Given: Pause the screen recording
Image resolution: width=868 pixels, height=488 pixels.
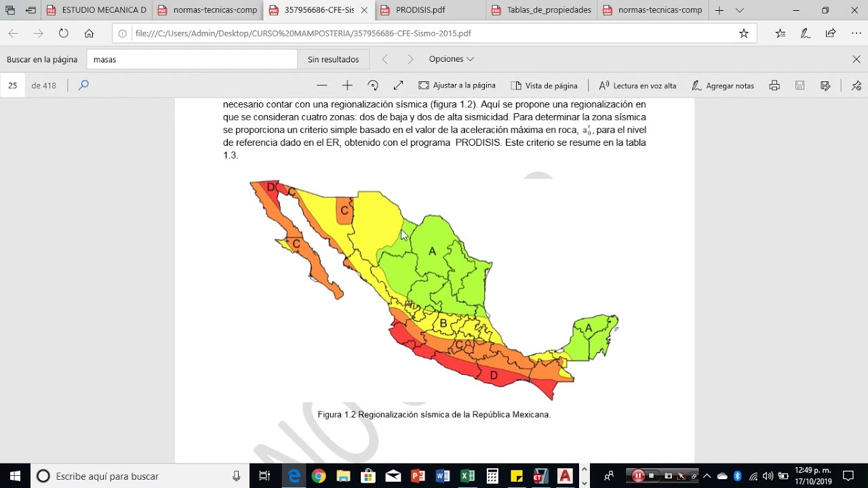Looking at the screenshot, I should click(x=638, y=476).
